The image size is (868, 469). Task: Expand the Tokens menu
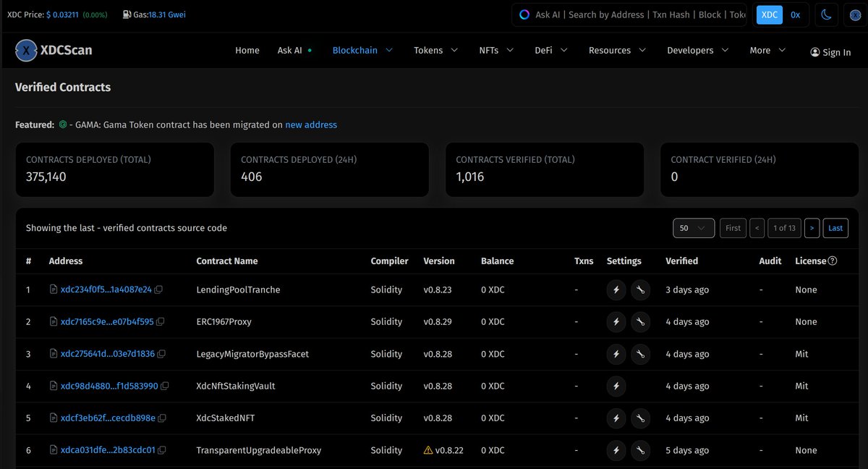pos(436,51)
